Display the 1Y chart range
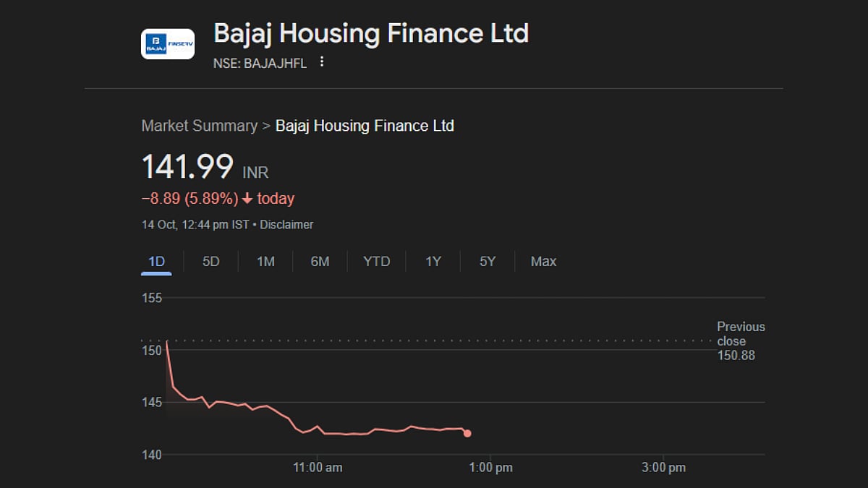 pos(433,262)
